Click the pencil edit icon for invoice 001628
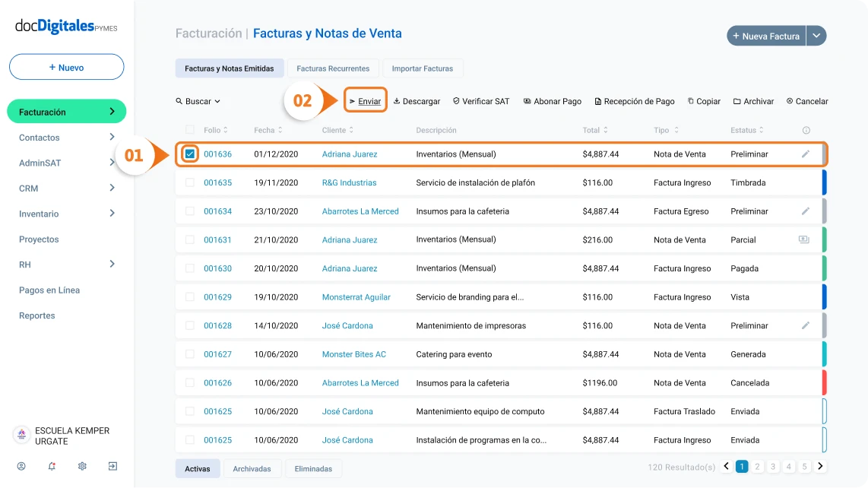Screen dimensions: 868x488 [x=806, y=325]
